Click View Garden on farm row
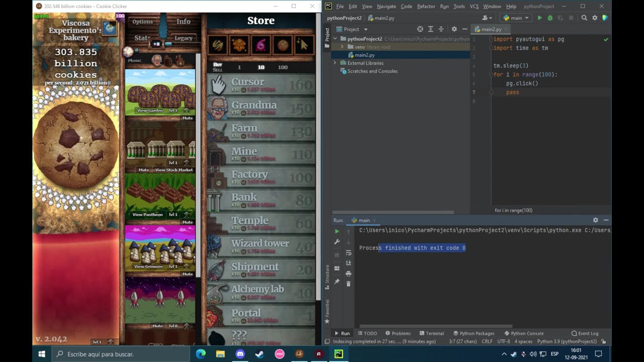 pos(149,110)
